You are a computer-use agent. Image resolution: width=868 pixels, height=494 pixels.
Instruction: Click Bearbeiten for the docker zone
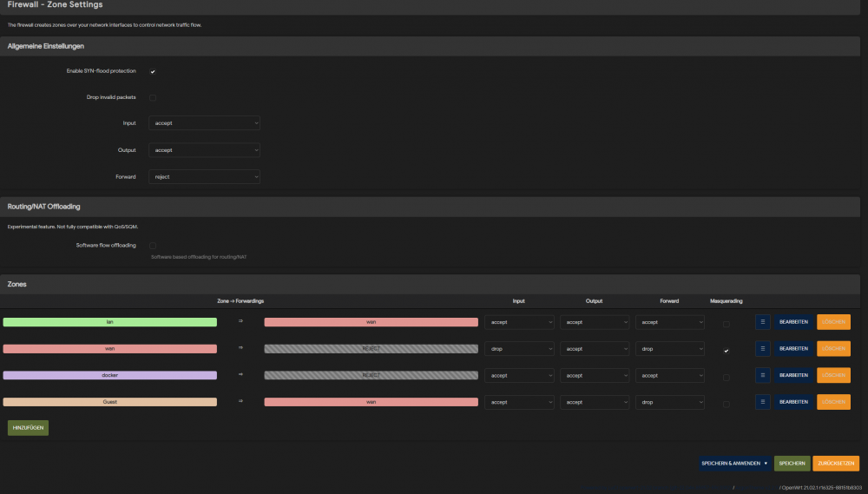click(793, 375)
